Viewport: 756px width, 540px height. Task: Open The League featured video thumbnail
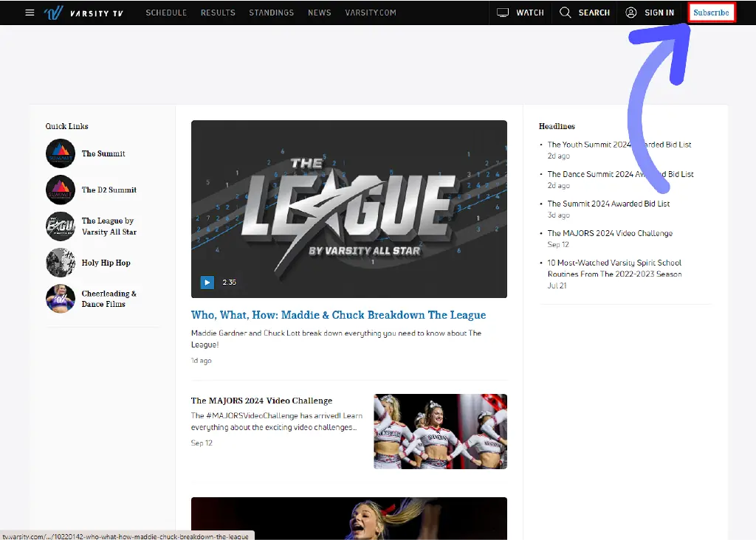coord(349,209)
